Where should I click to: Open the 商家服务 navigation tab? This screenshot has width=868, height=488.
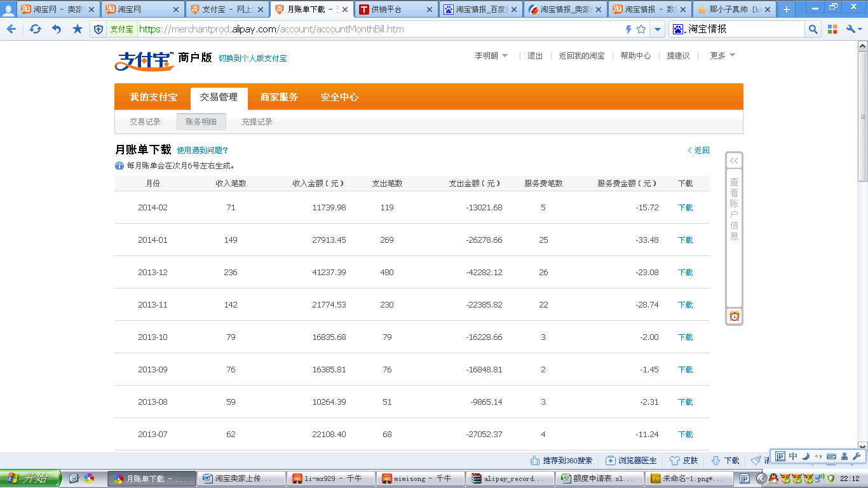(x=279, y=97)
